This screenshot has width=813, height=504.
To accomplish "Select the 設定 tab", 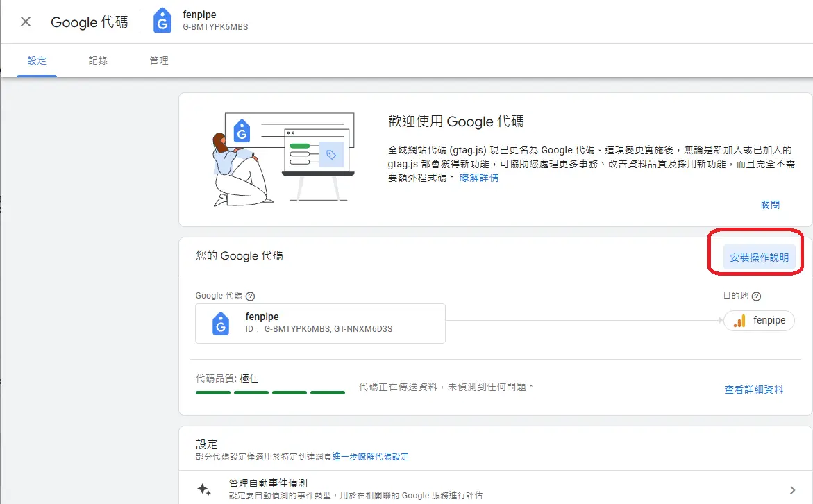I will [x=37, y=60].
